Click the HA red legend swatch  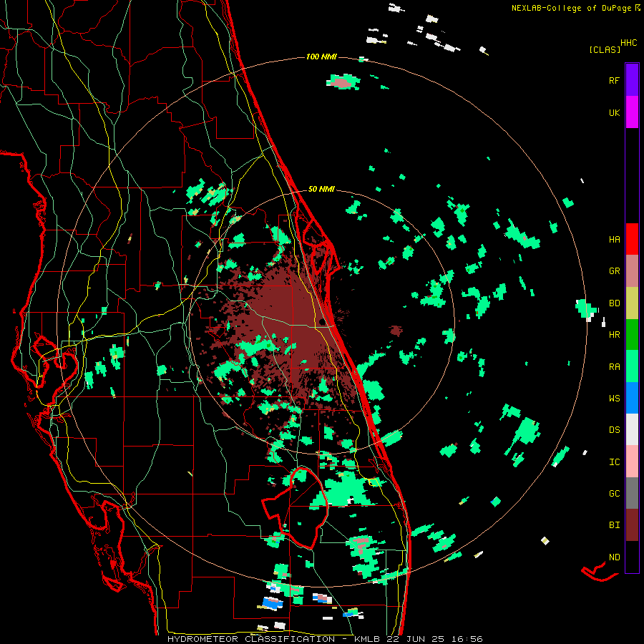point(632,239)
